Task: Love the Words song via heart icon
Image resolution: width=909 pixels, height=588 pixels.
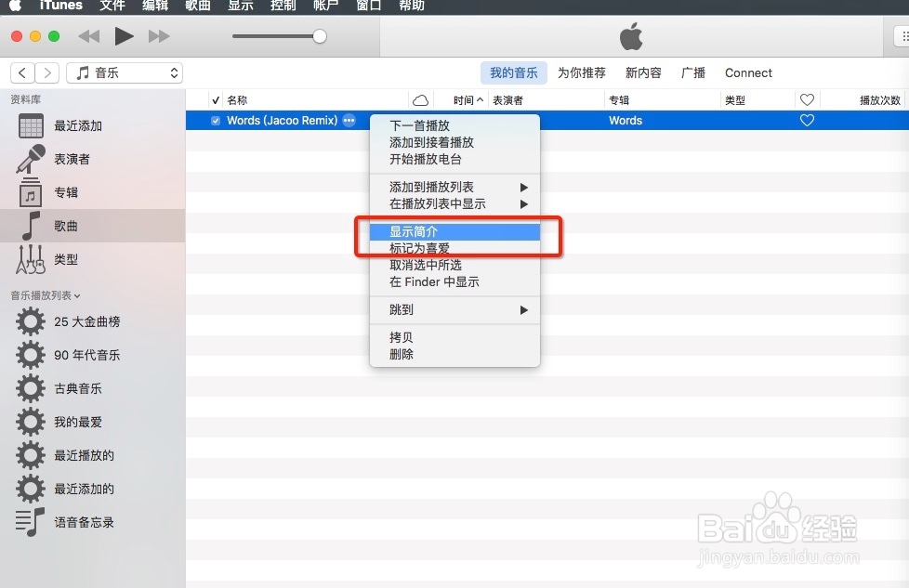Action: pos(807,121)
